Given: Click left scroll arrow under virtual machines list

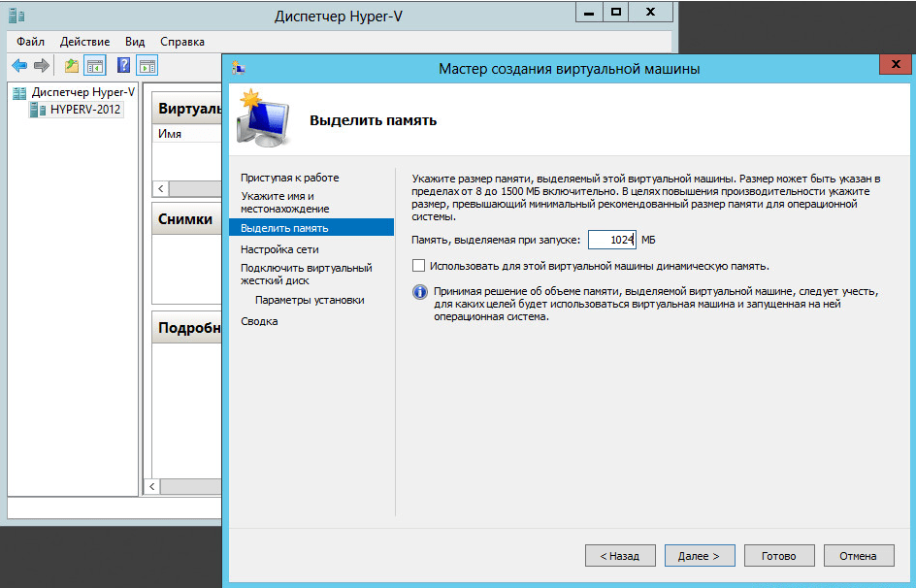Looking at the screenshot, I should [161, 188].
